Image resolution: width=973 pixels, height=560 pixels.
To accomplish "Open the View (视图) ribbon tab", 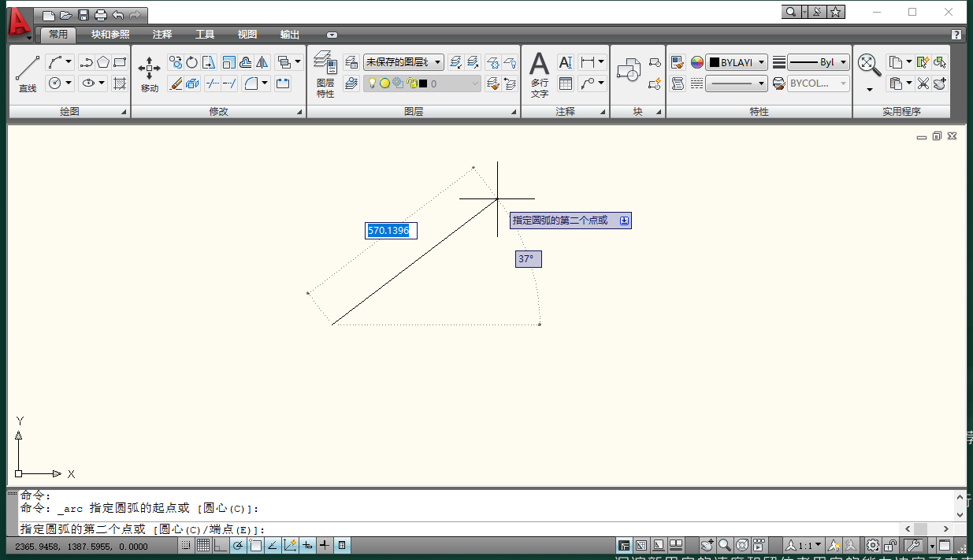I will tap(247, 35).
